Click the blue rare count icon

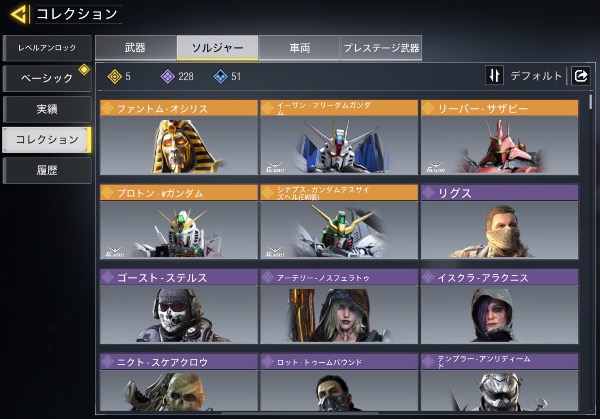pyautogui.click(x=220, y=77)
